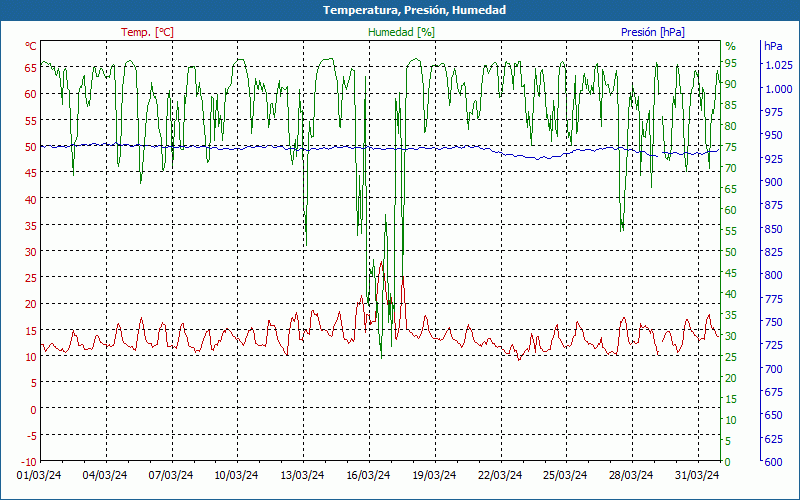Click the green 'Humedad [%]' legend label
The image size is (800, 500).
[x=402, y=32]
